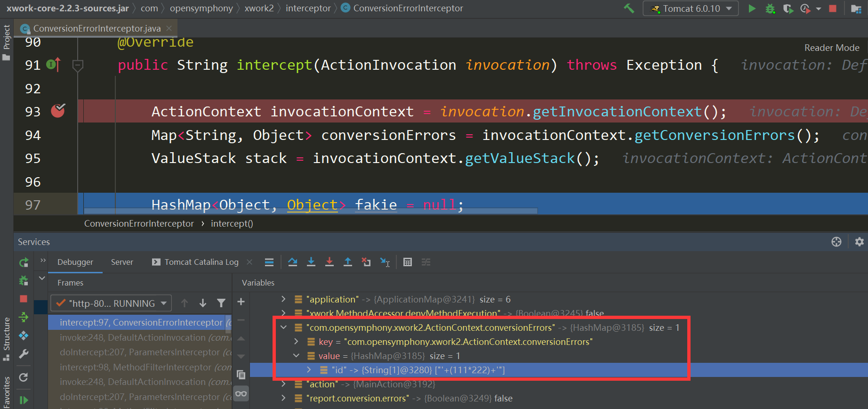868x409 pixels.
Task: Click the wrench Edit Configuration icon
Action: pyautogui.click(x=24, y=354)
